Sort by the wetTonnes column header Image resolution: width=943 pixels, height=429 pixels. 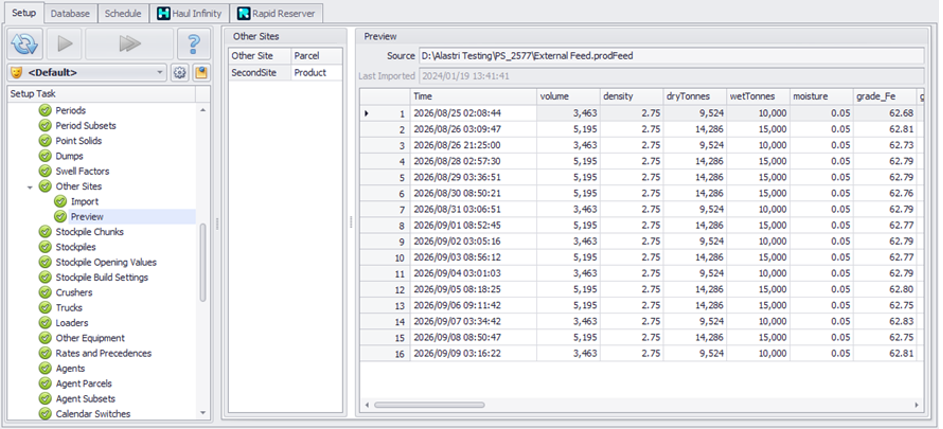758,96
